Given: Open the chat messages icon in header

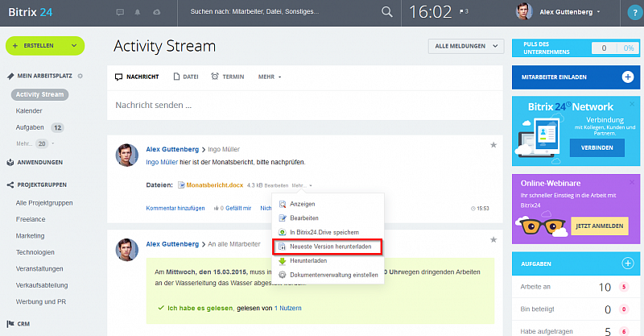Looking at the screenshot, I should 120,12.
